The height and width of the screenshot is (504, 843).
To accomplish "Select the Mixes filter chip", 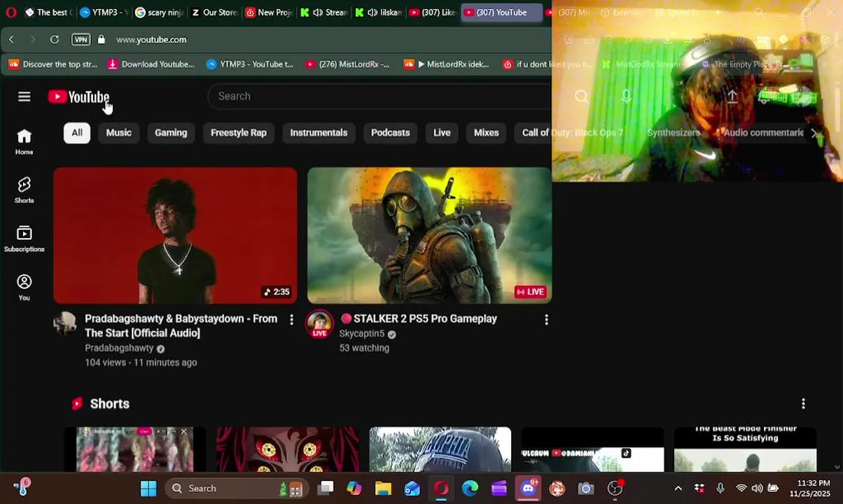I will pyautogui.click(x=486, y=132).
